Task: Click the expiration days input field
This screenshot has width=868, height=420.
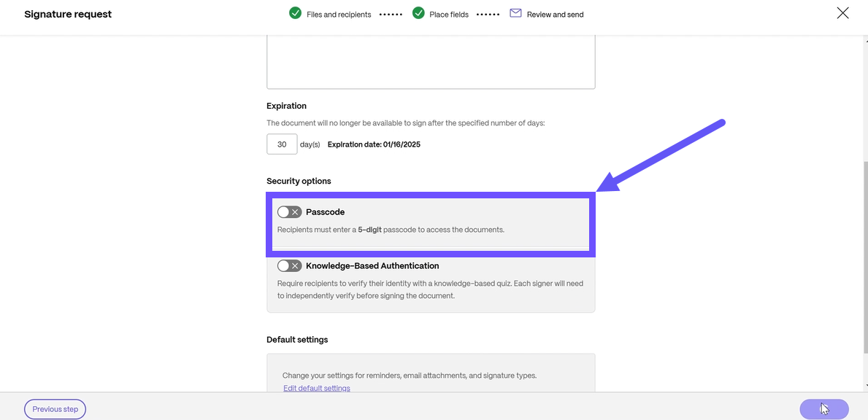Action: 282,144
